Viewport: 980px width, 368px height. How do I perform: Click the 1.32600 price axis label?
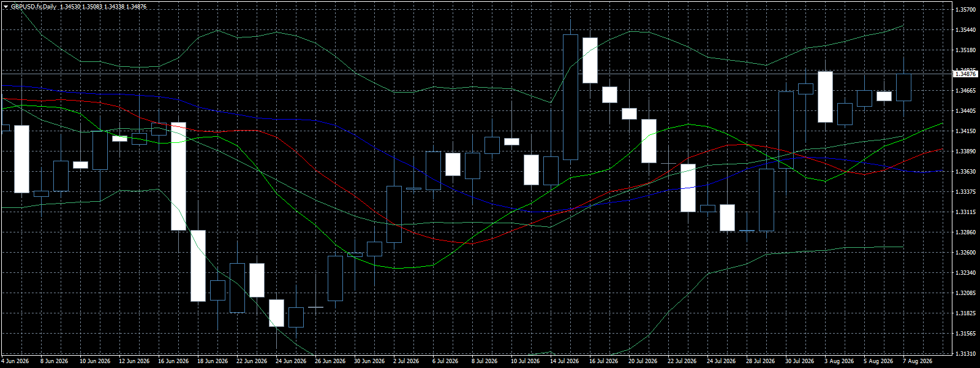tap(965, 253)
